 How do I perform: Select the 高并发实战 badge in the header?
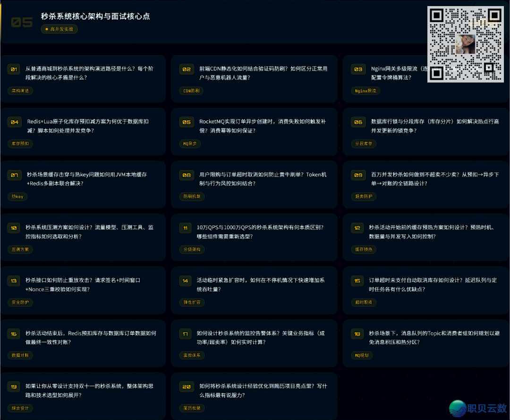(59, 29)
